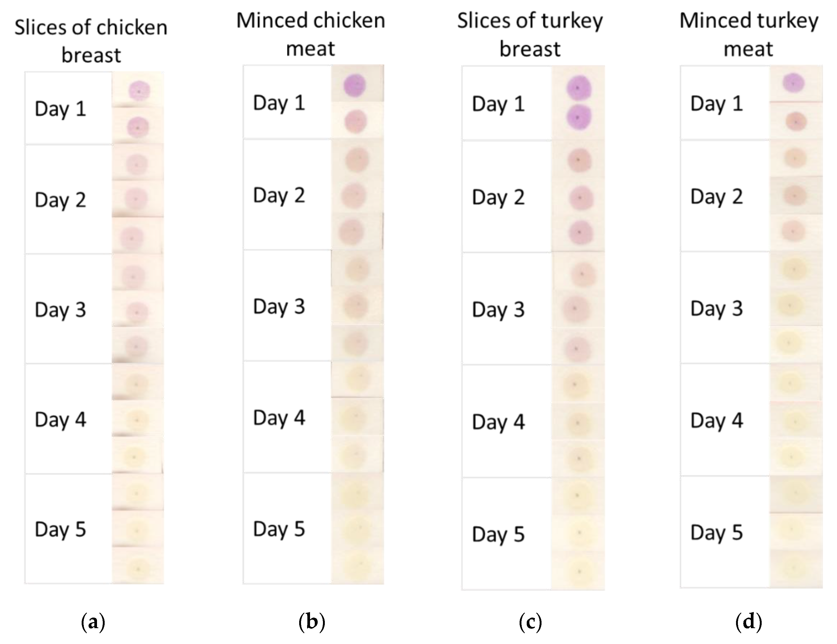Click the panel label (a)
This screenshot has width=837, height=644.
click(x=93, y=623)
